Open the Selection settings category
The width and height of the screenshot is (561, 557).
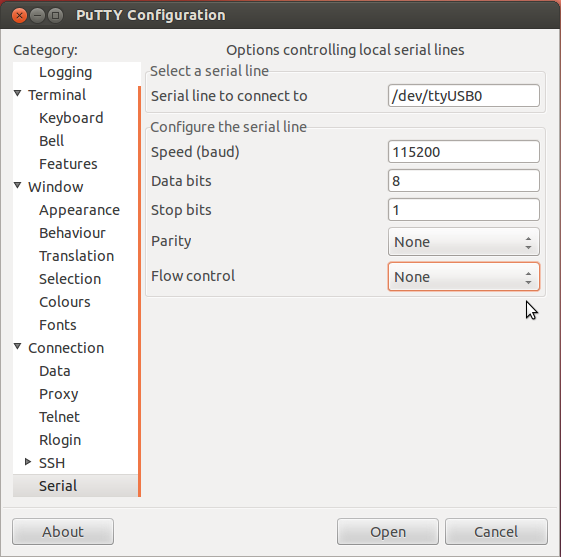pos(70,279)
